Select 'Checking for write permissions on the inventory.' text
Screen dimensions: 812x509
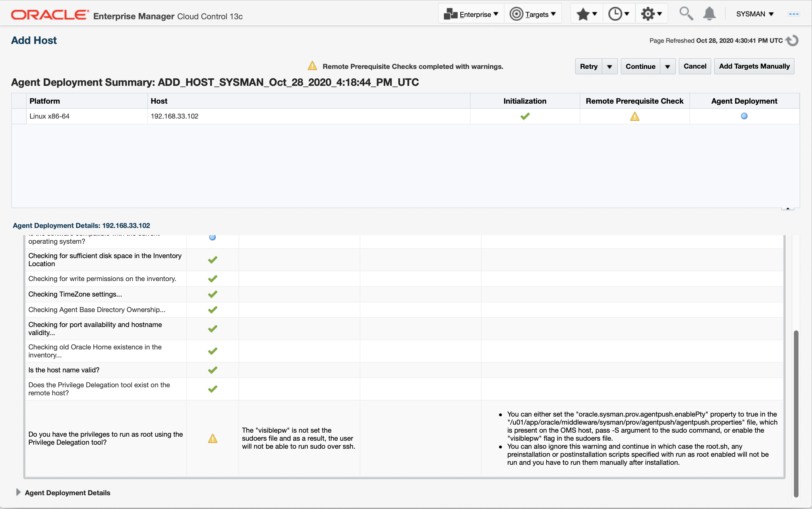click(102, 279)
